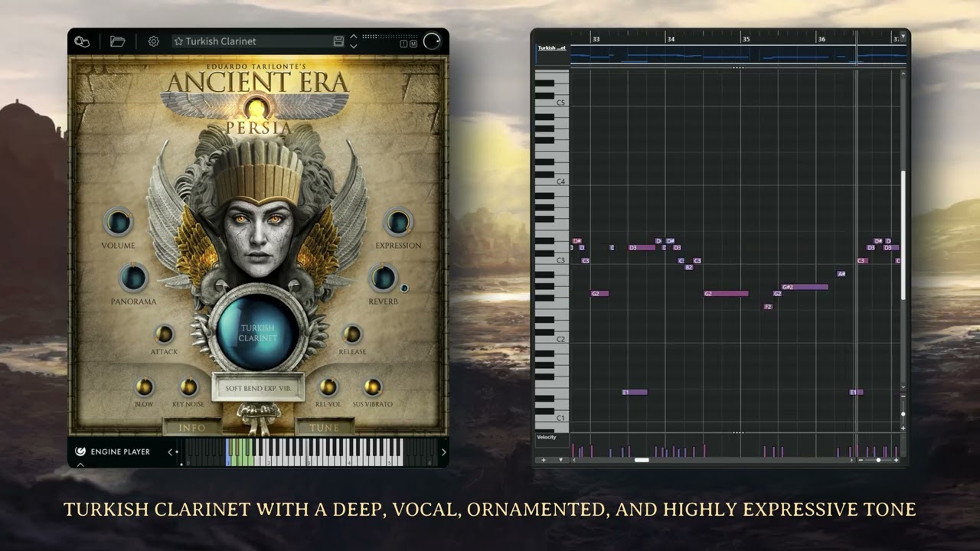Click the Reverb knob
Image resolution: width=980 pixels, height=551 pixels.
point(383,279)
